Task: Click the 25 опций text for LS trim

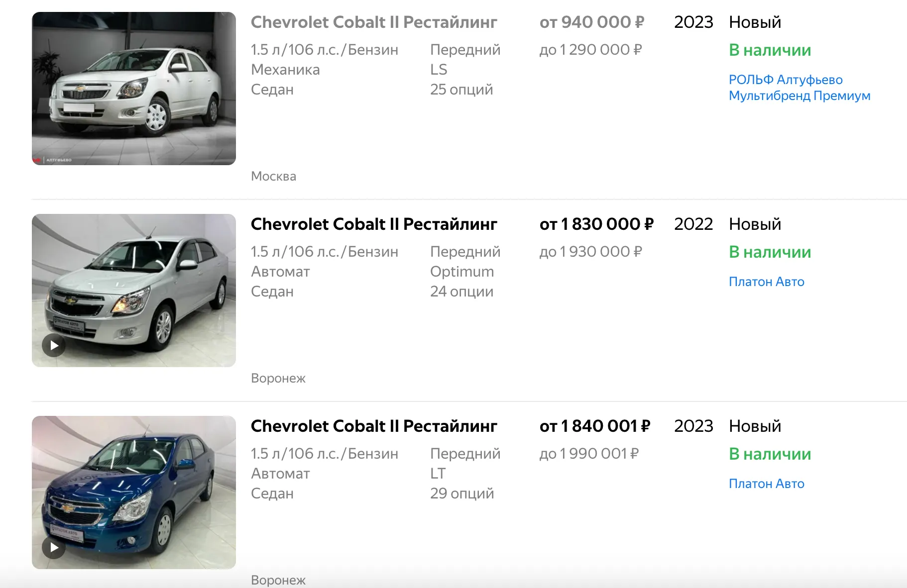Action: click(x=461, y=90)
